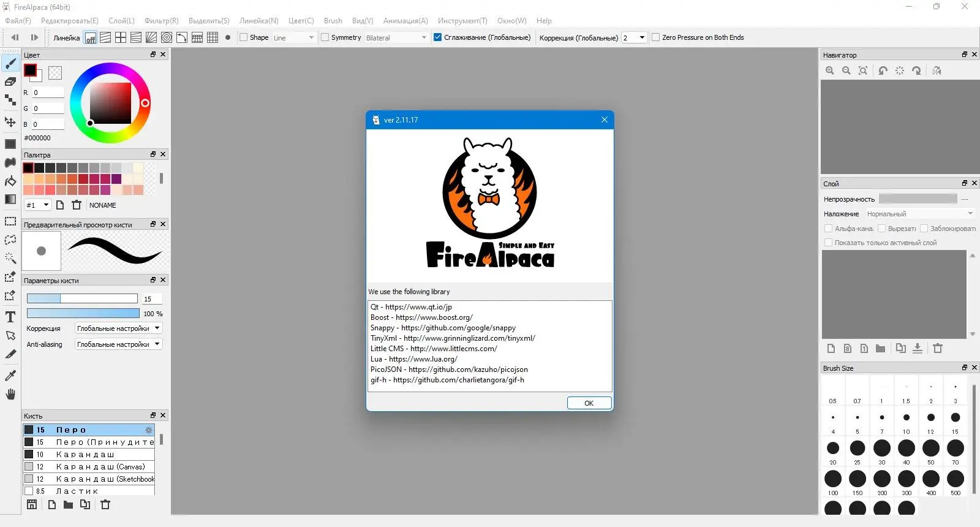This screenshot has width=980, height=527.
Task: Uncheck Сглаживание (Глобальные) checkbox
Action: pyautogui.click(x=437, y=37)
